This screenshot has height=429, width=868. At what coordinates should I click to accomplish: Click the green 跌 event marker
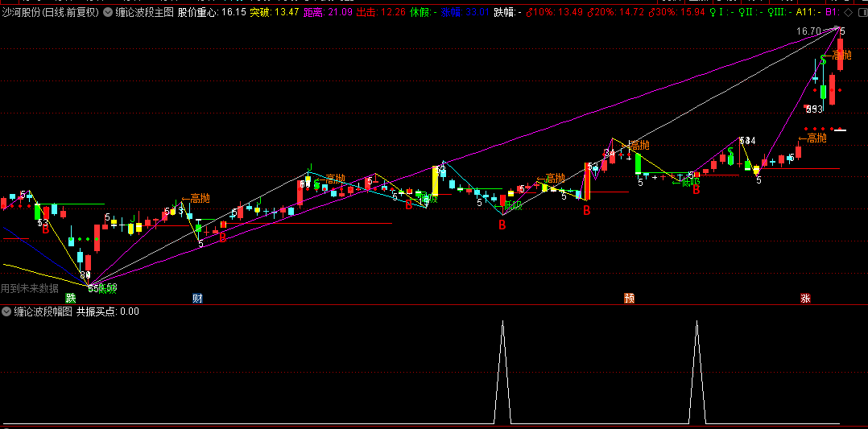[x=70, y=299]
